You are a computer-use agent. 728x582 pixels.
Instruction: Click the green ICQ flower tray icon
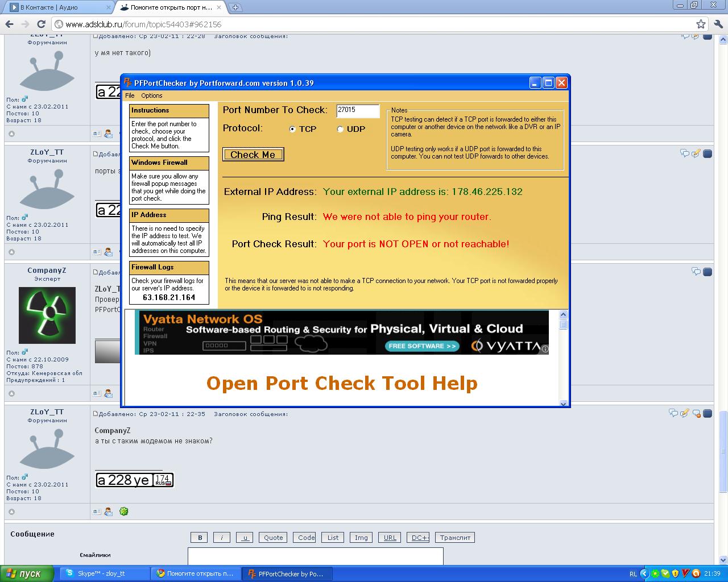tap(655, 573)
